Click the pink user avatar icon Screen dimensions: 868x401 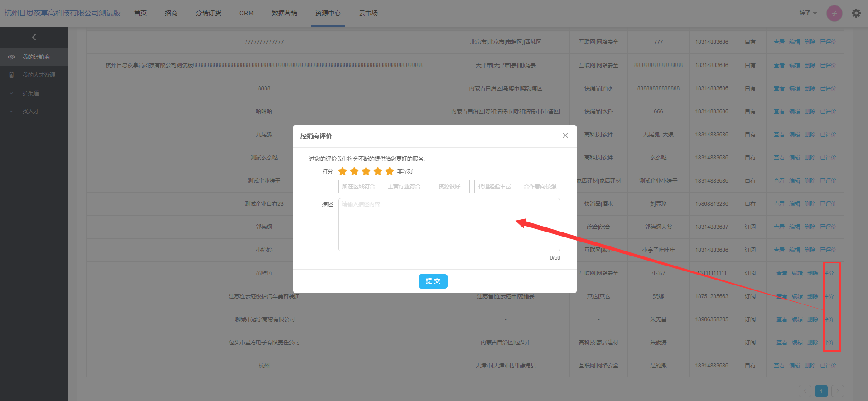[x=834, y=13]
